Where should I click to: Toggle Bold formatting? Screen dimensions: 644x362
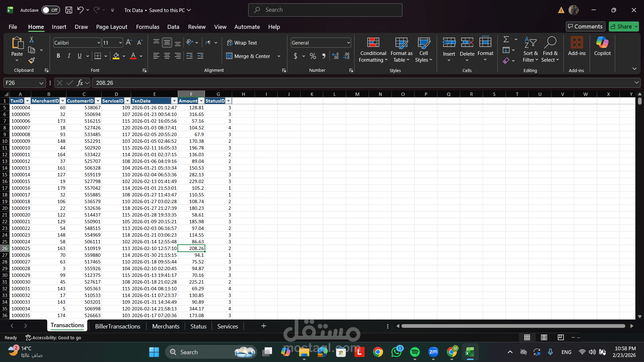pos(58,56)
